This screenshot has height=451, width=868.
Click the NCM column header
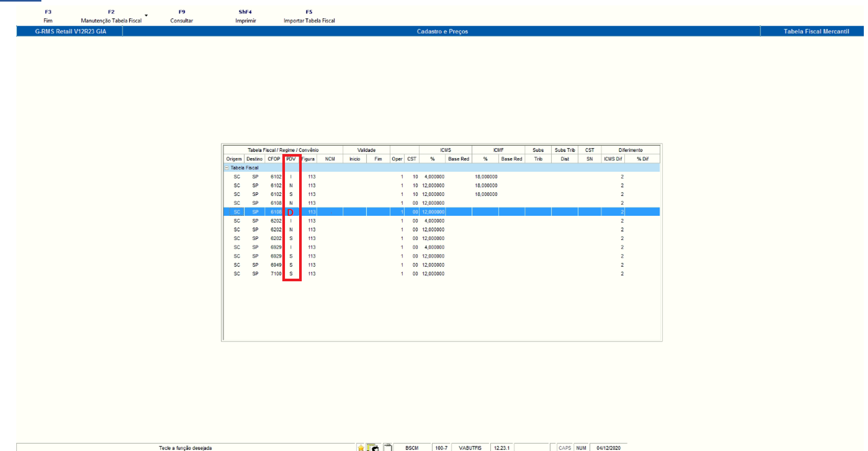[330, 159]
